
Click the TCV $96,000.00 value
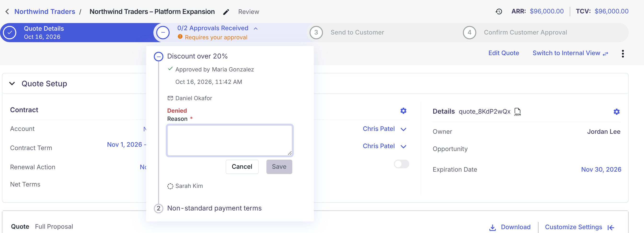click(x=611, y=11)
